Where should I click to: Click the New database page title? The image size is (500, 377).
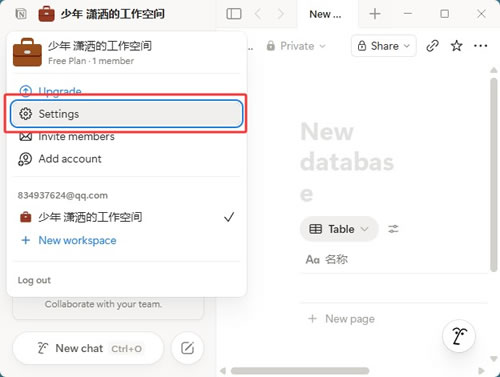[x=347, y=162]
